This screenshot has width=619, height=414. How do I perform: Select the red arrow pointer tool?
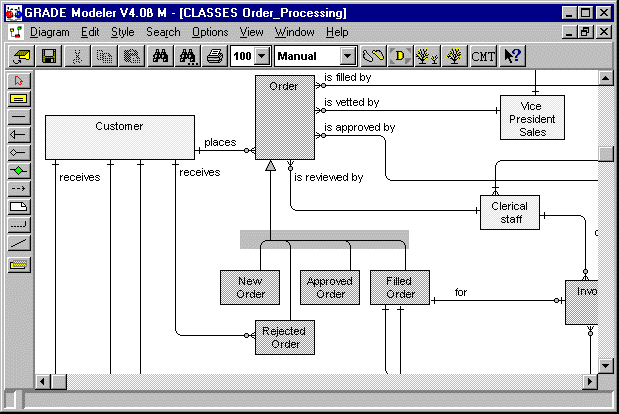18,81
